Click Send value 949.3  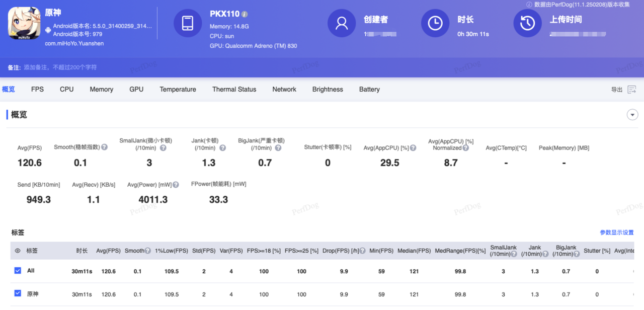point(39,200)
